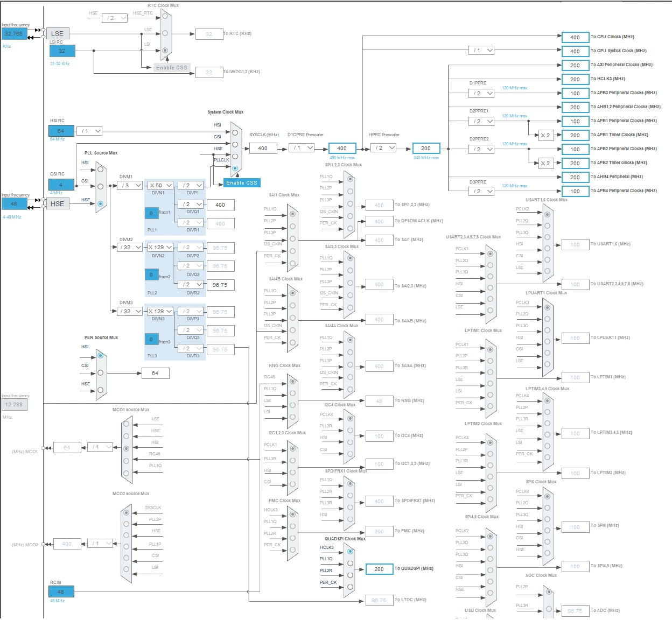
Task: Open the MCO1 /1 prescaler dropdown
Action: [x=100, y=447]
